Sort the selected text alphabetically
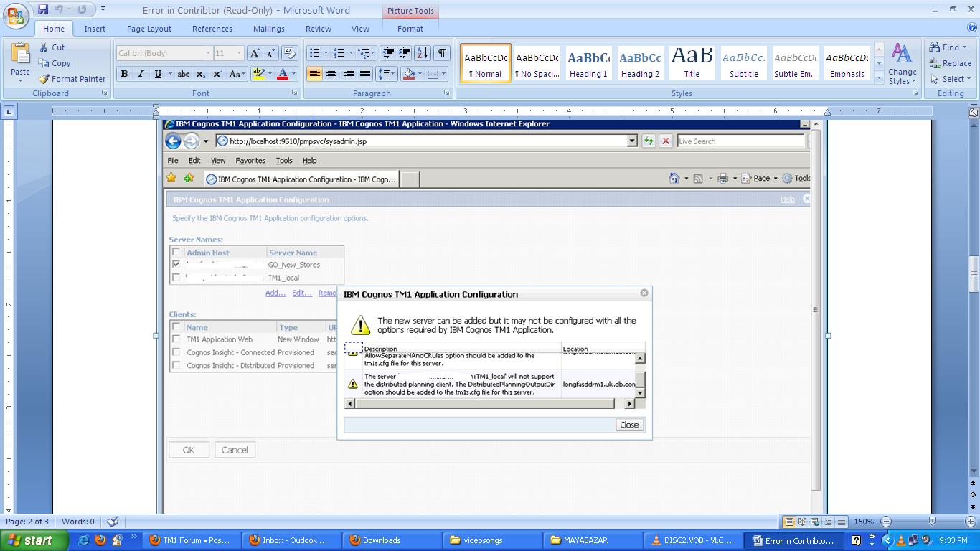This screenshot has height=551, width=980. (423, 53)
